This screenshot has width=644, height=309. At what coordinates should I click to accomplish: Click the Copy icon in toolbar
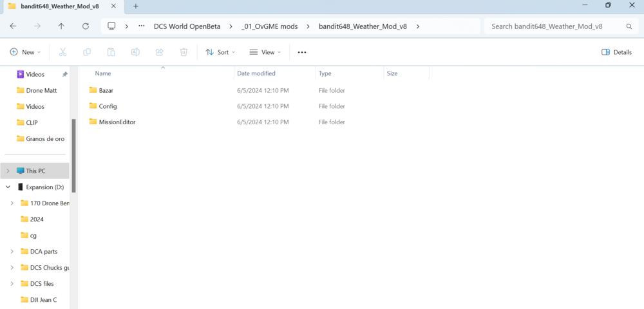point(87,52)
